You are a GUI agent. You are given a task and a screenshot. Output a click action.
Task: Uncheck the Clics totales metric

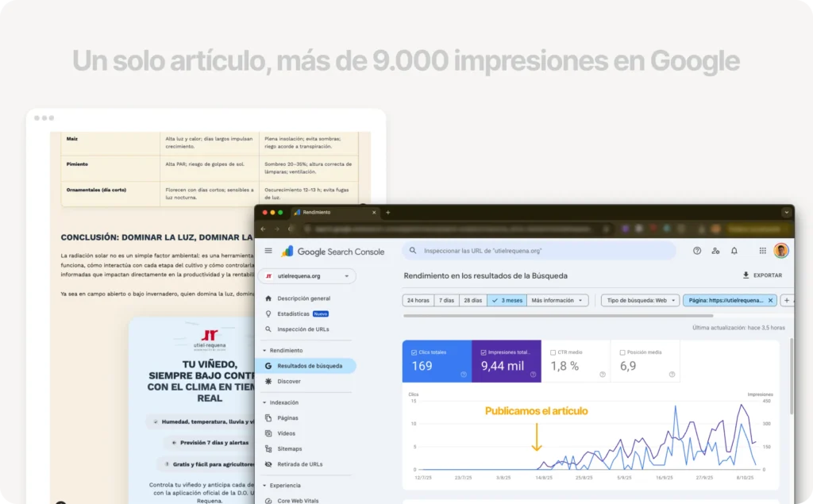(x=414, y=352)
